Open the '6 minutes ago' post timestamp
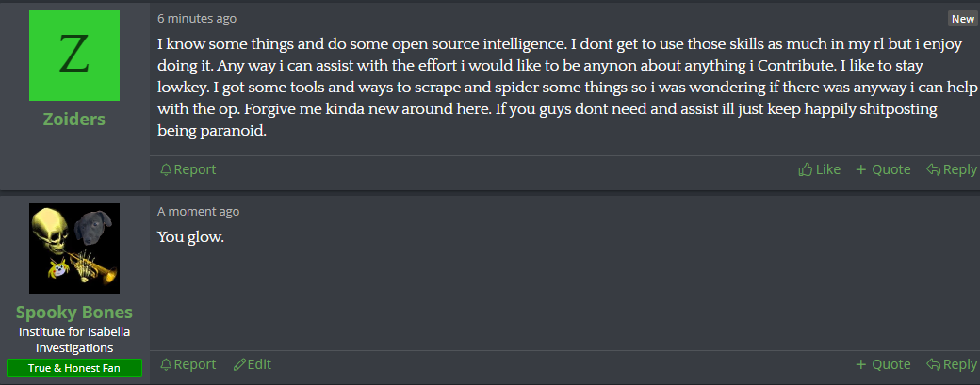 [197, 19]
